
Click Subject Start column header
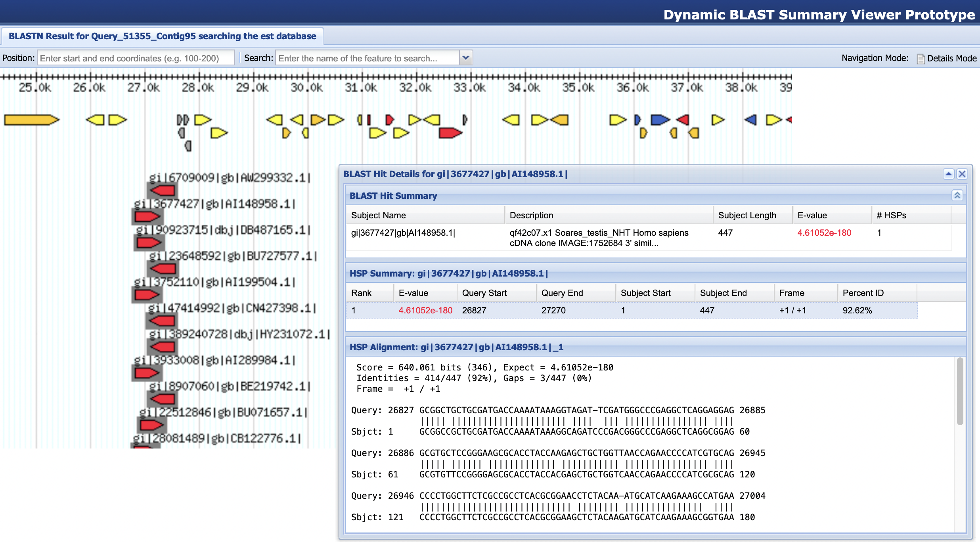click(x=655, y=293)
